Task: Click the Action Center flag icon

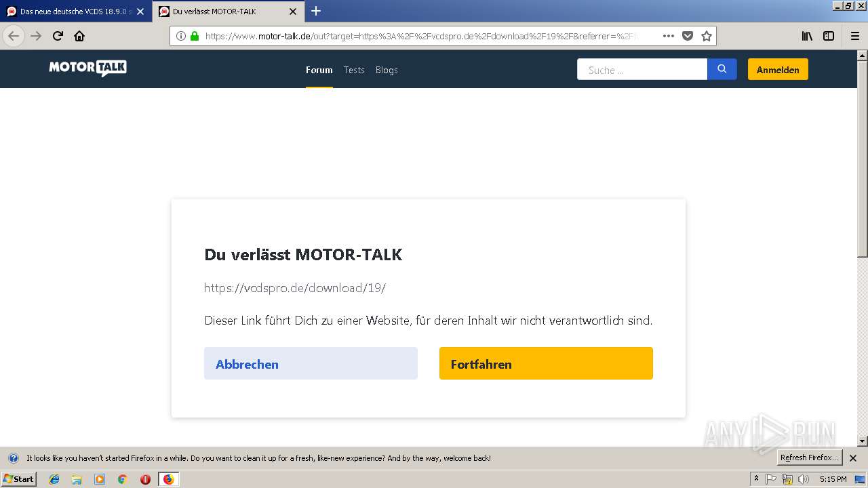Action: [771, 479]
